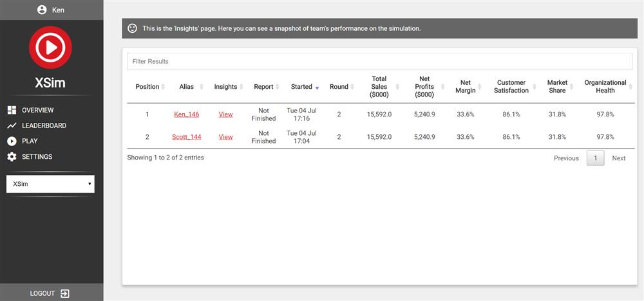The image size is (644, 301).
Task: Click the XSim title in sidebar
Action: 50,83
